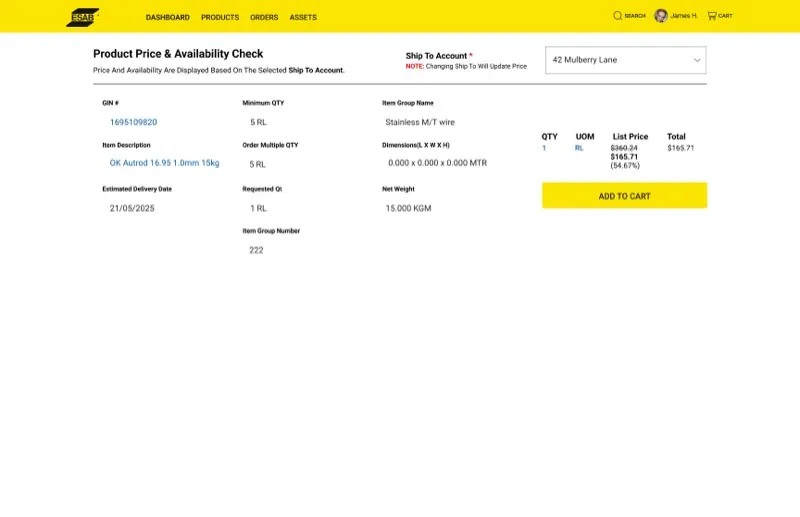Select dimensions 0.000 x 0.000 x 0.000 MTR

[x=437, y=163]
